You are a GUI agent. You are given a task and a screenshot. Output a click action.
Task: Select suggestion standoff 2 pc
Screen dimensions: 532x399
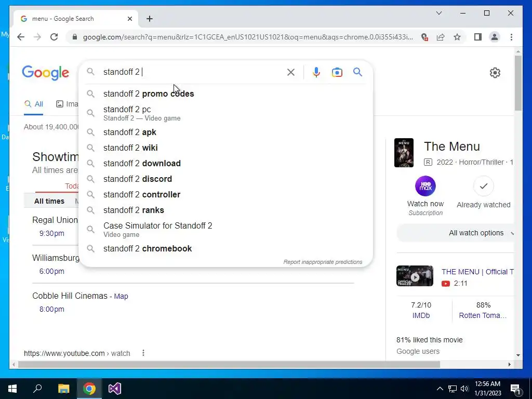pyautogui.click(x=225, y=113)
